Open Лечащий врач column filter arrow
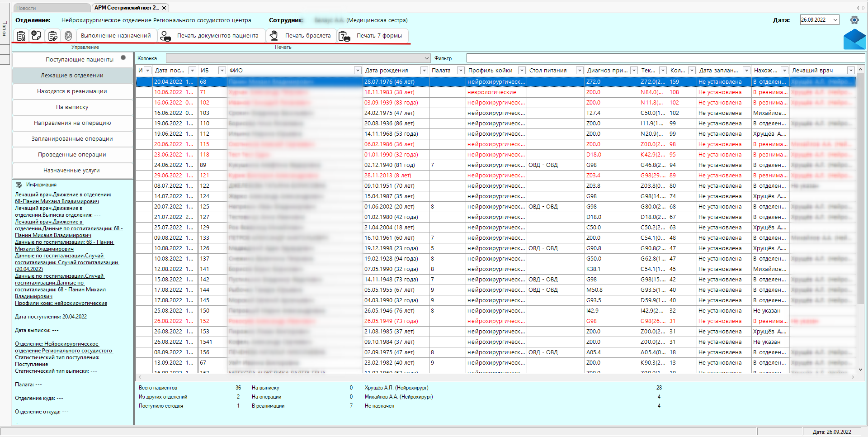Viewport: 868px width, 437px height. tap(851, 71)
